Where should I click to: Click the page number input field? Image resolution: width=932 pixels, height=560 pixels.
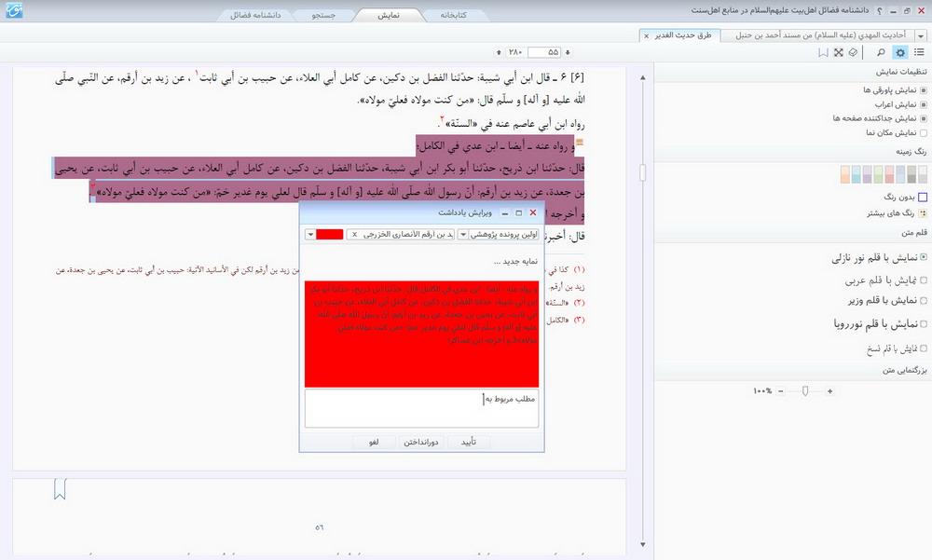pos(544,52)
